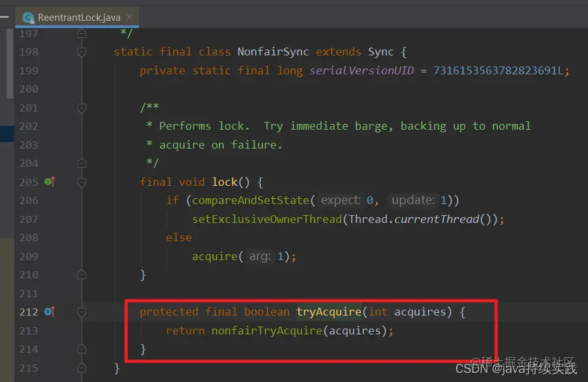Screen dimensions: 588x382
Task: Click the acquire call on line 209
Action: (215, 257)
